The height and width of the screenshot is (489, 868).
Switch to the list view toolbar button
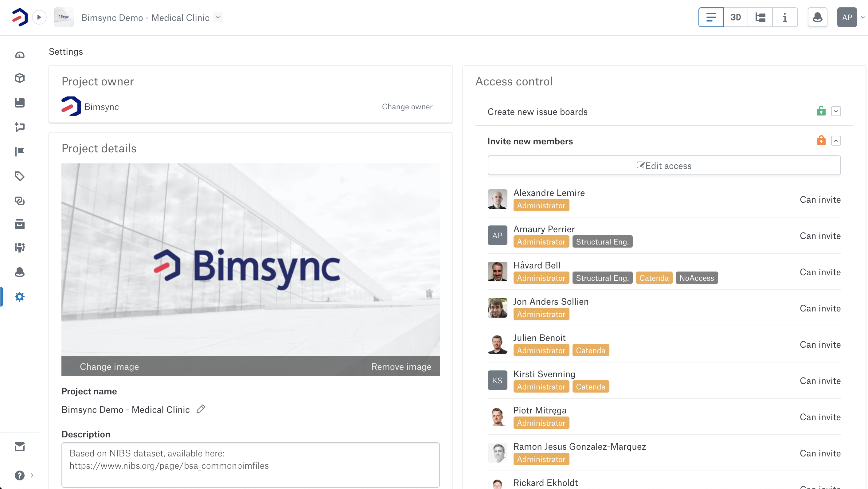pyautogui.click(x=711, y=17)
